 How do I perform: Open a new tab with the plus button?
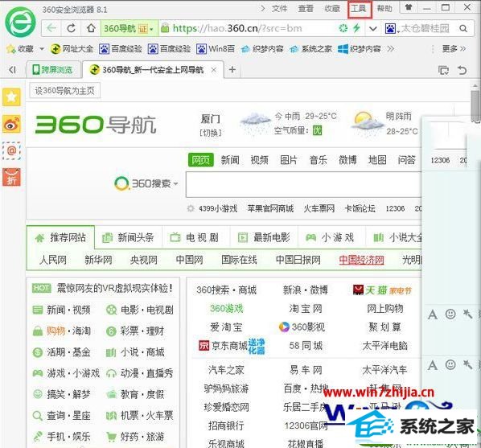[232, 70]
